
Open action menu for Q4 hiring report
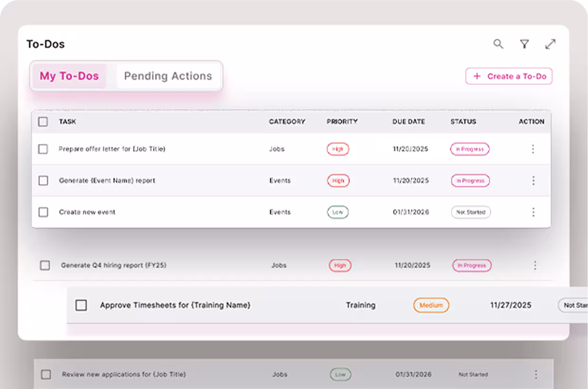tap(535, 266)
